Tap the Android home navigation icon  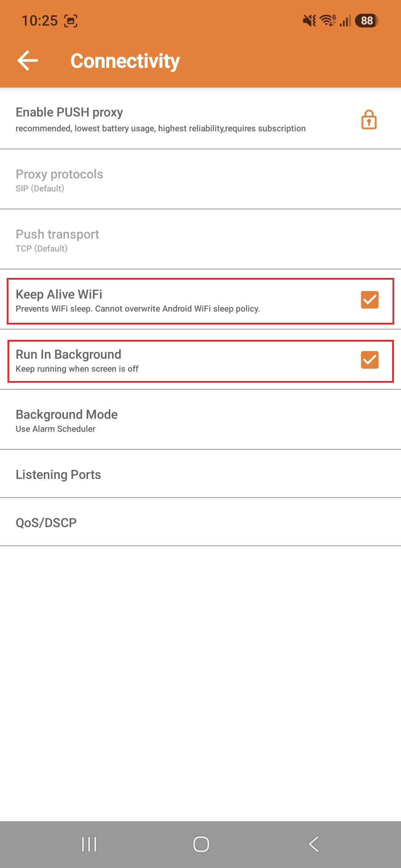point(201,844)
